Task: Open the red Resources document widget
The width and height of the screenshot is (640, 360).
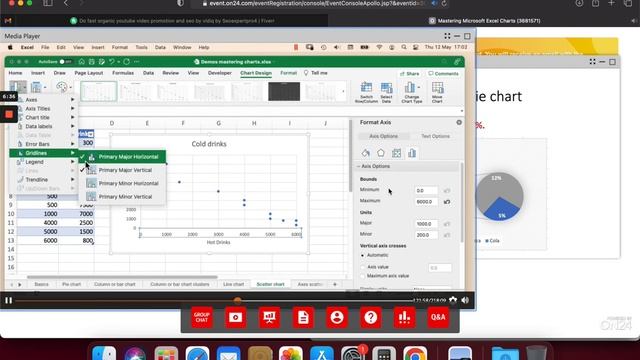Action: 303,317
